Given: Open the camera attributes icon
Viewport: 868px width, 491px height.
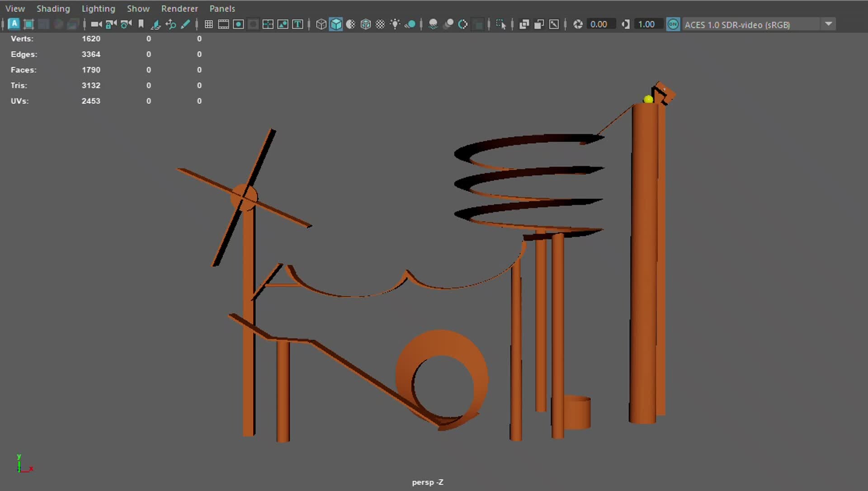Looking at the screenshot, I should [125, 24].
